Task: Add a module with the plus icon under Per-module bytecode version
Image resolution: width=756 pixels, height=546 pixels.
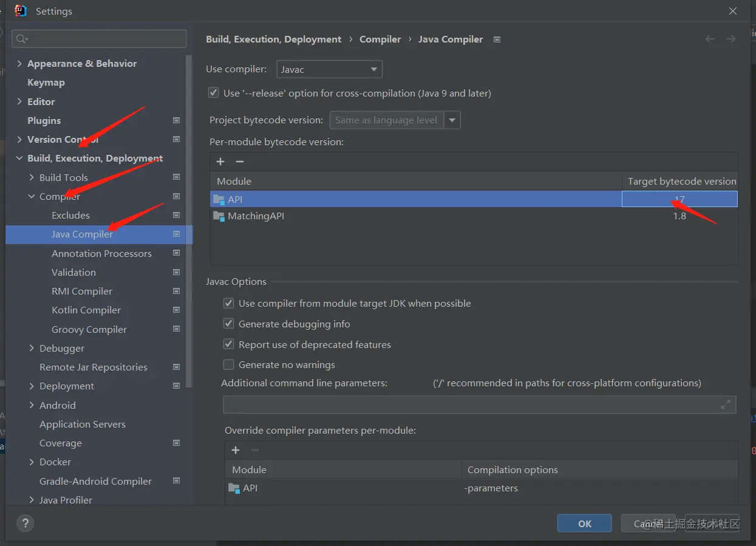Action: coord(220,162)
